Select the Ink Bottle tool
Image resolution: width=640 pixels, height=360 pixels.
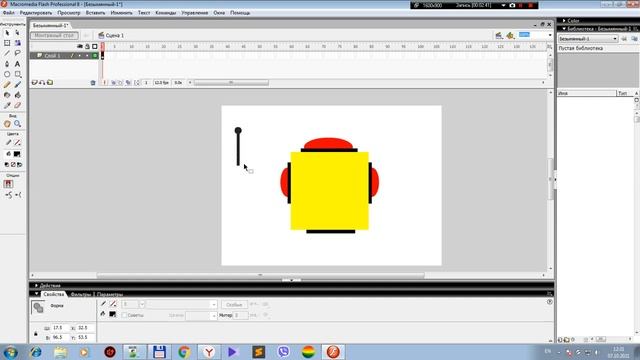point(7,95)
